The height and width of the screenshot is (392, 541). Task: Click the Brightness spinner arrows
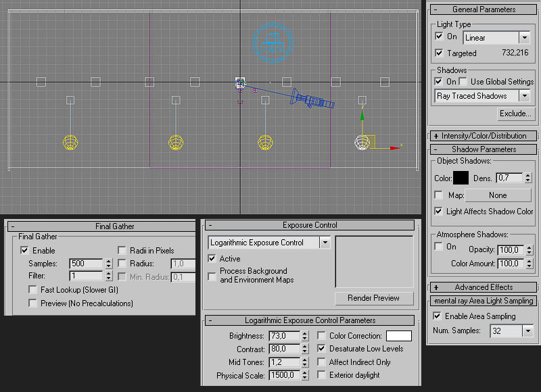click(x=304, y=336)
